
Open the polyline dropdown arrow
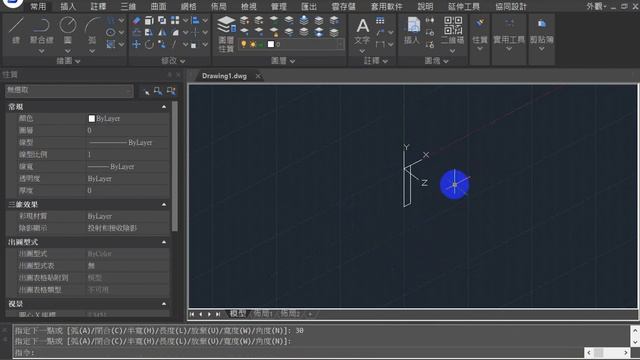pyautogui.click(x=42, y=51)
